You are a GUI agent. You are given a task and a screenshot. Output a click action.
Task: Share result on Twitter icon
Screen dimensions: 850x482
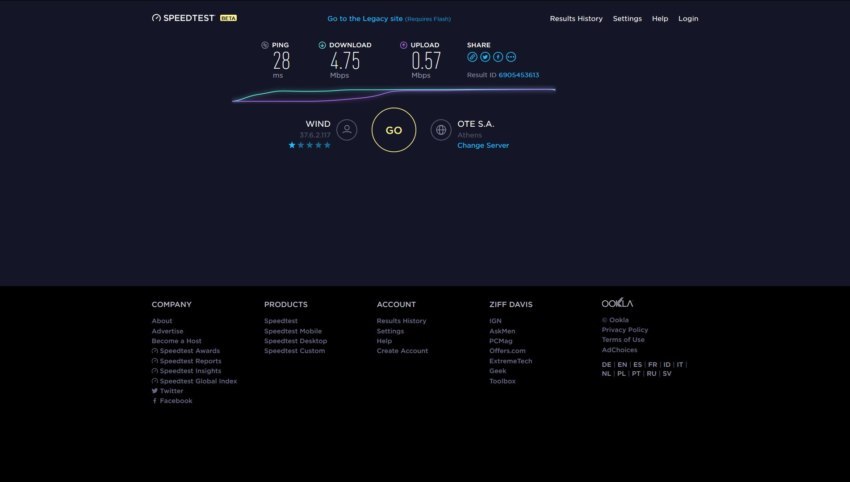pyautogui.click(x=485, y=57)
